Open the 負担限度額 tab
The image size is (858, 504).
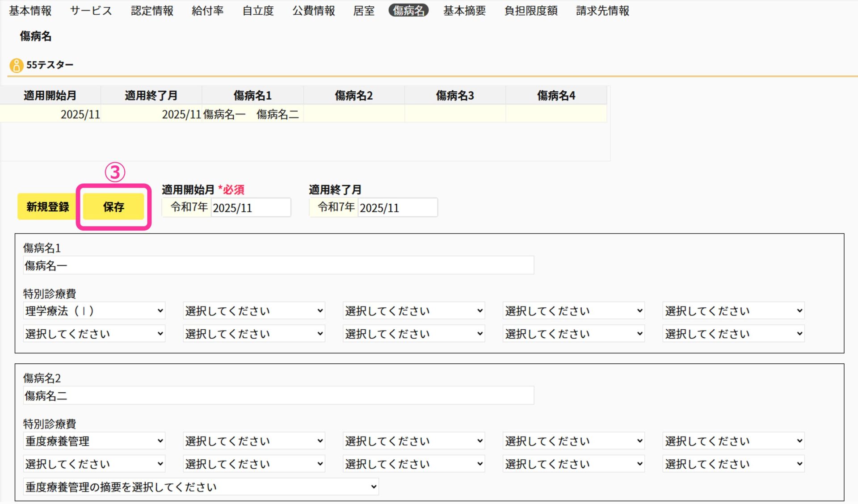coord(531,11)
